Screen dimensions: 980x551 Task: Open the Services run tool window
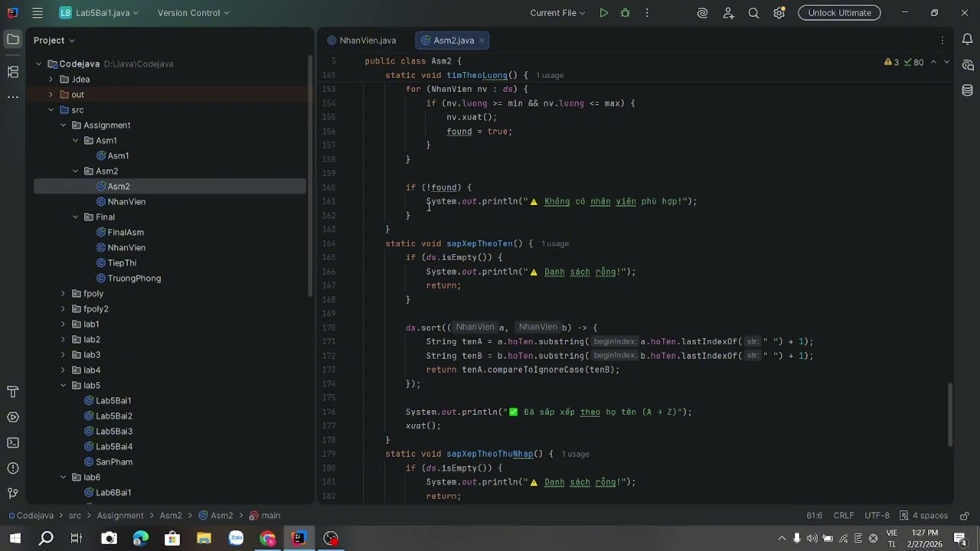click(x=13, y=417)
